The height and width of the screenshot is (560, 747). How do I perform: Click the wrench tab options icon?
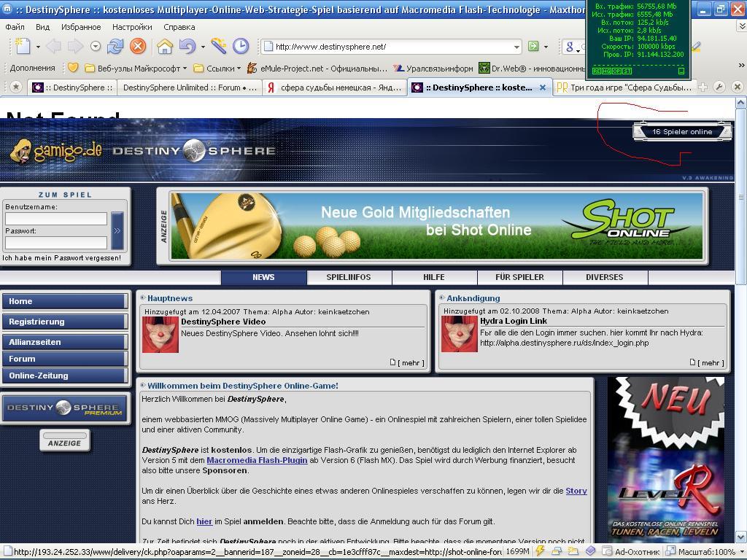pos(719,87)
